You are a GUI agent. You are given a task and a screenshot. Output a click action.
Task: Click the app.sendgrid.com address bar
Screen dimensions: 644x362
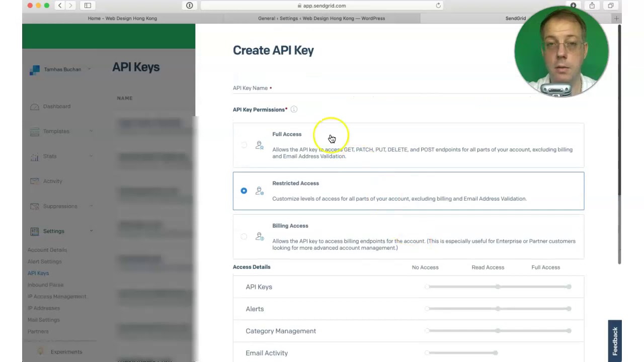coord(321,6)
